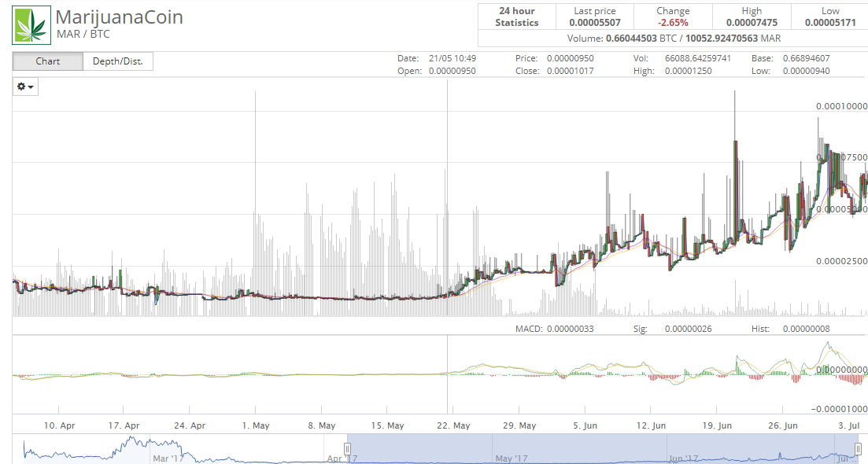
Task: Click the 5. Jun axis date label
Action: (585, 425)
